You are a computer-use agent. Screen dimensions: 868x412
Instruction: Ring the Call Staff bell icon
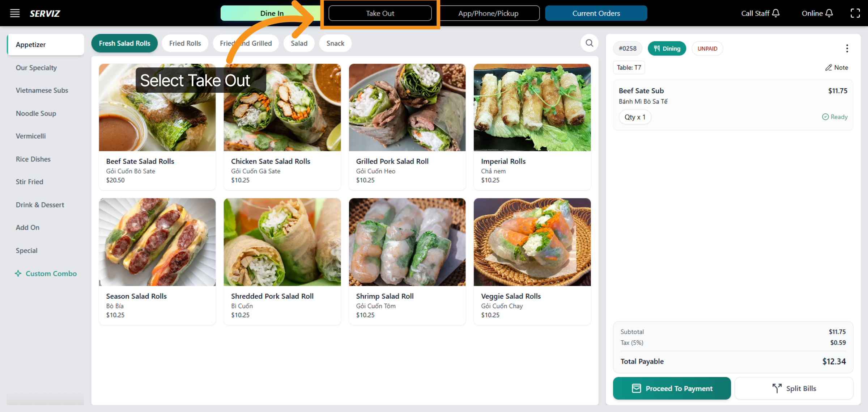click(776, 13)
